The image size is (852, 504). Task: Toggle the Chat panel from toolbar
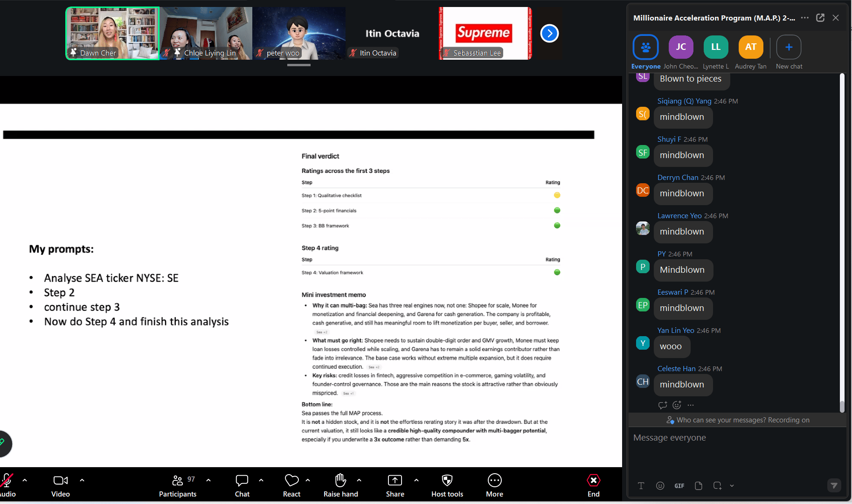242,486
